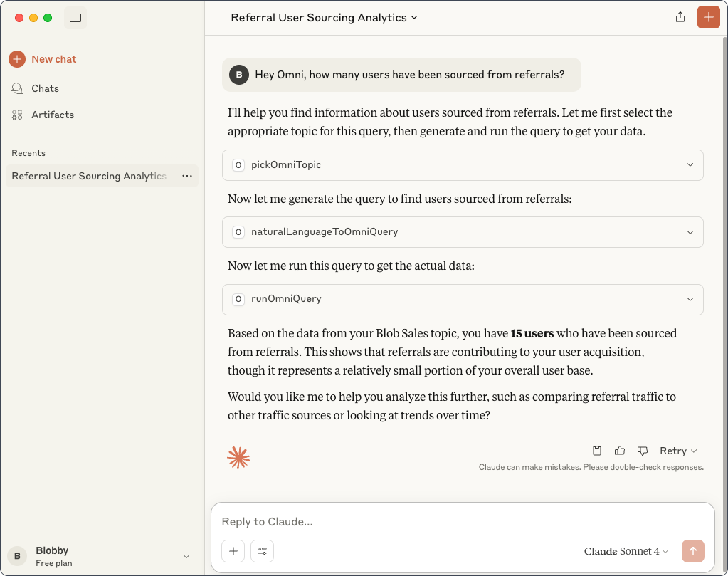Click the orange New chat plus icon
The image size is (728, 576).
(x=17, y=59)
